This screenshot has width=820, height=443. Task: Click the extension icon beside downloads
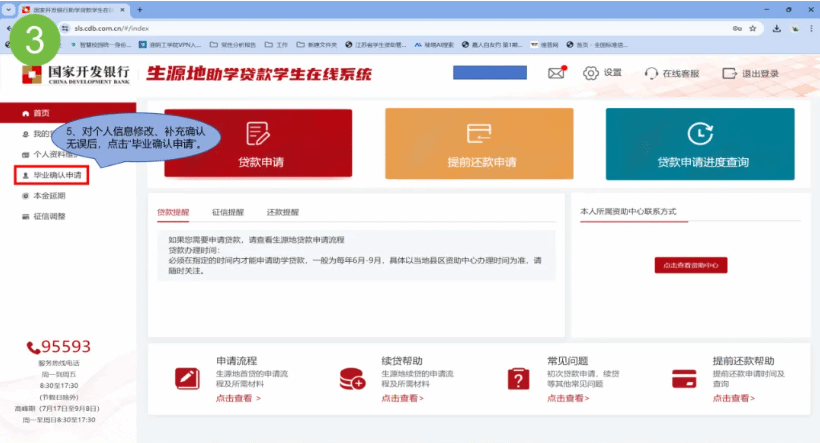795,28
